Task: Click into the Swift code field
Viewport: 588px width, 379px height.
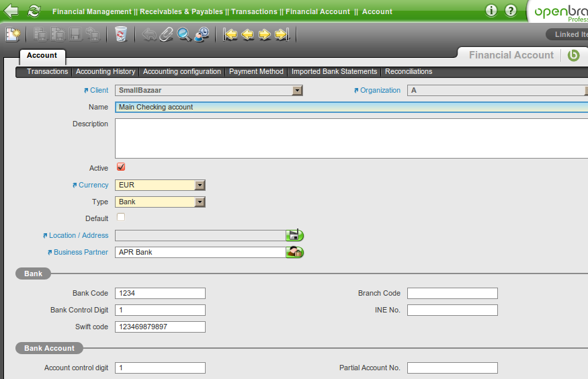Action: click(160, 327)
